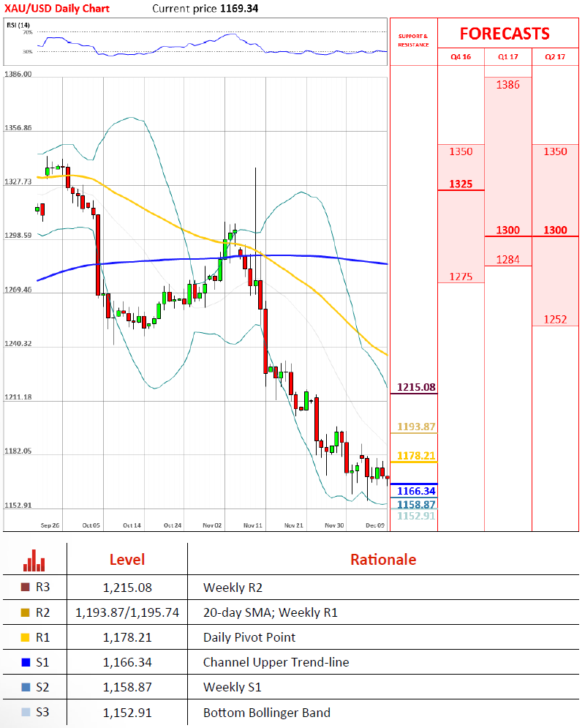Click the 1356.86 price axis label
The image size is (585, 728).
18,128
